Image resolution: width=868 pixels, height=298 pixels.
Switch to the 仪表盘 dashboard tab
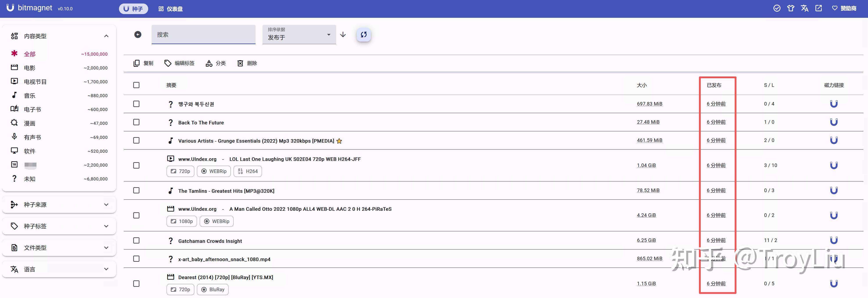point(171,9)
